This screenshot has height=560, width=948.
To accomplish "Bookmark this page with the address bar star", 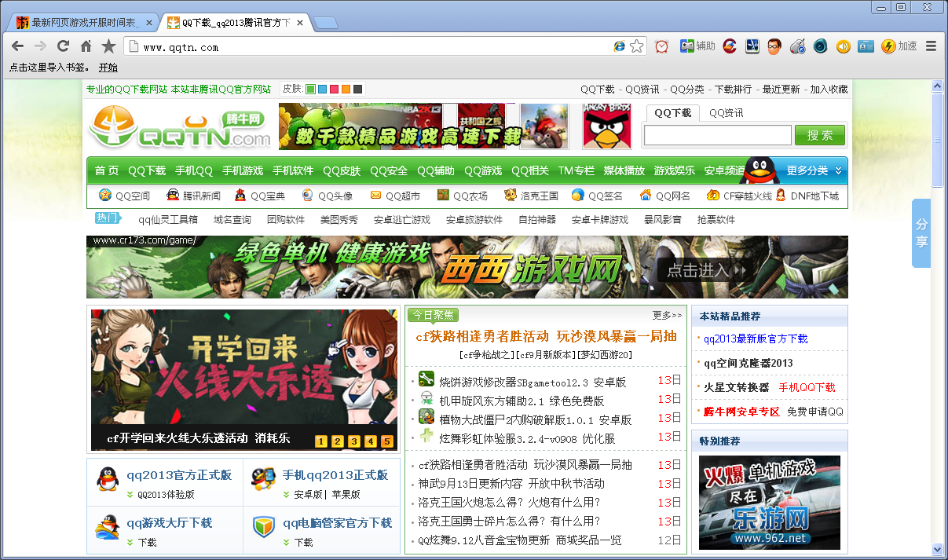I will pyautogui.click(x=636, y=47).
